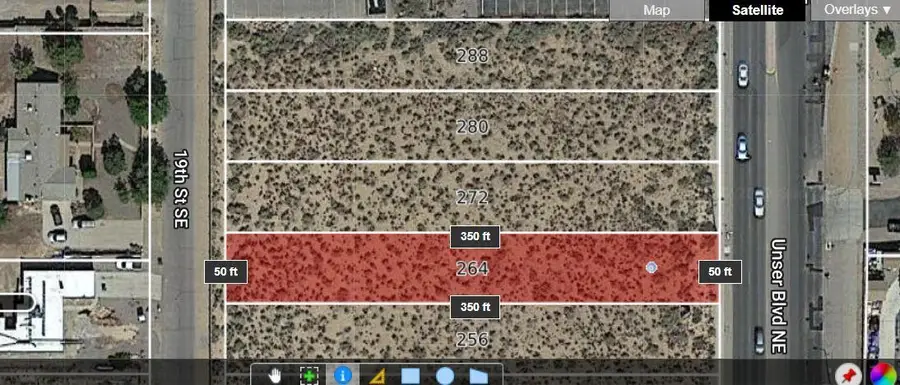Image resolution: width=900 pixels, height=385 pixels.
Task: Click the highlighted parcel 264 label
Action: click(472, 269)
